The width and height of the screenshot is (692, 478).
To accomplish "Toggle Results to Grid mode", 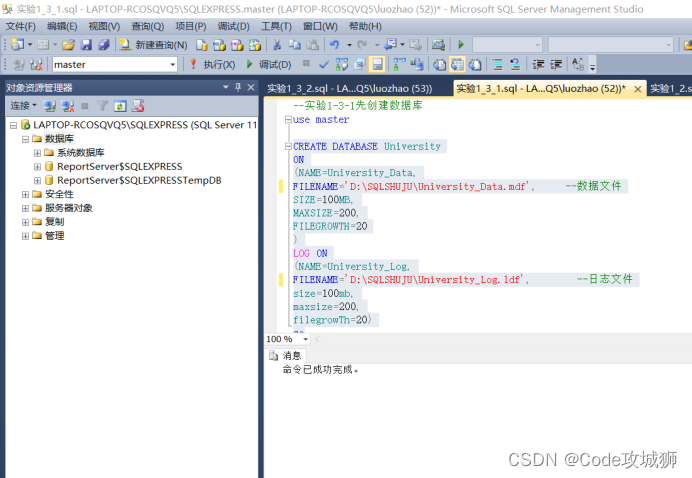I will pos(457,65).
